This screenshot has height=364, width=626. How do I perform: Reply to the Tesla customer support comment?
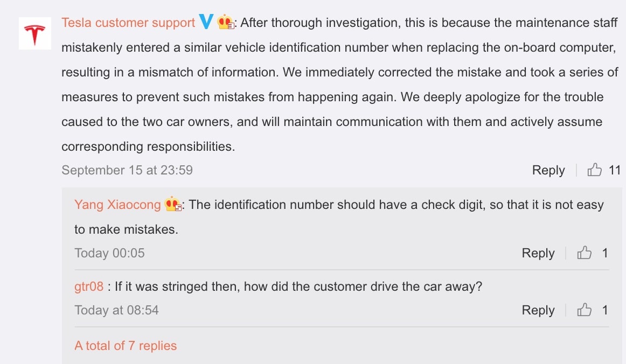(548, 170)
